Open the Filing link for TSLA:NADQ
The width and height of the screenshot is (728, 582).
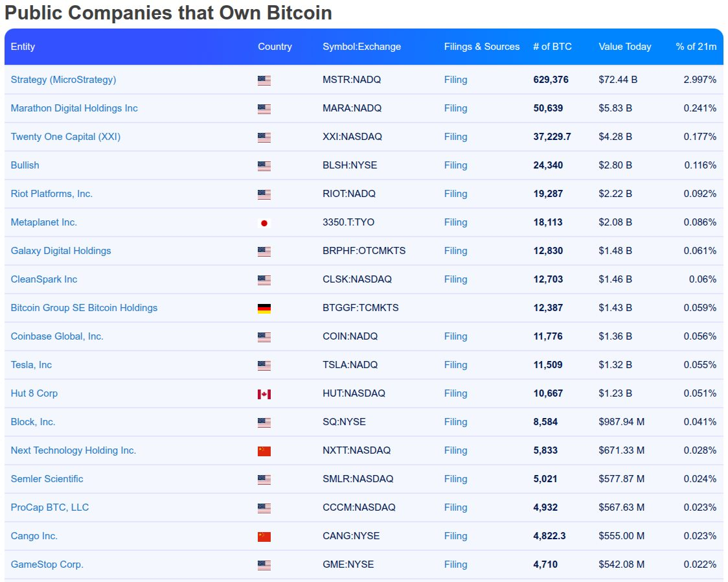pyautogui.click(x=455, y=365)
